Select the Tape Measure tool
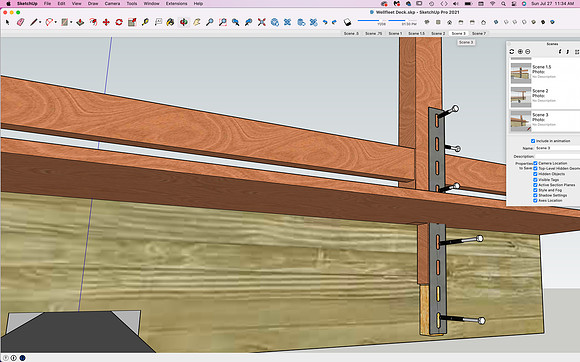 145,23
